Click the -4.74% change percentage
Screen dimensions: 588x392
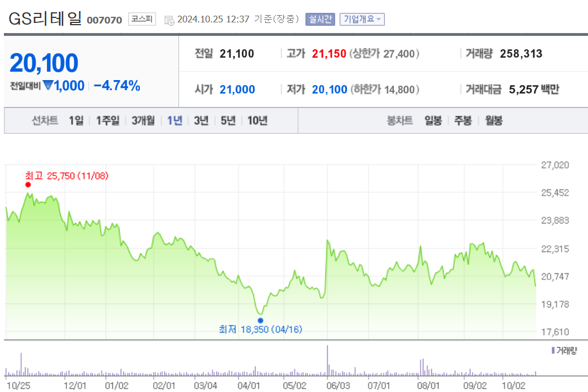[116, 86]
